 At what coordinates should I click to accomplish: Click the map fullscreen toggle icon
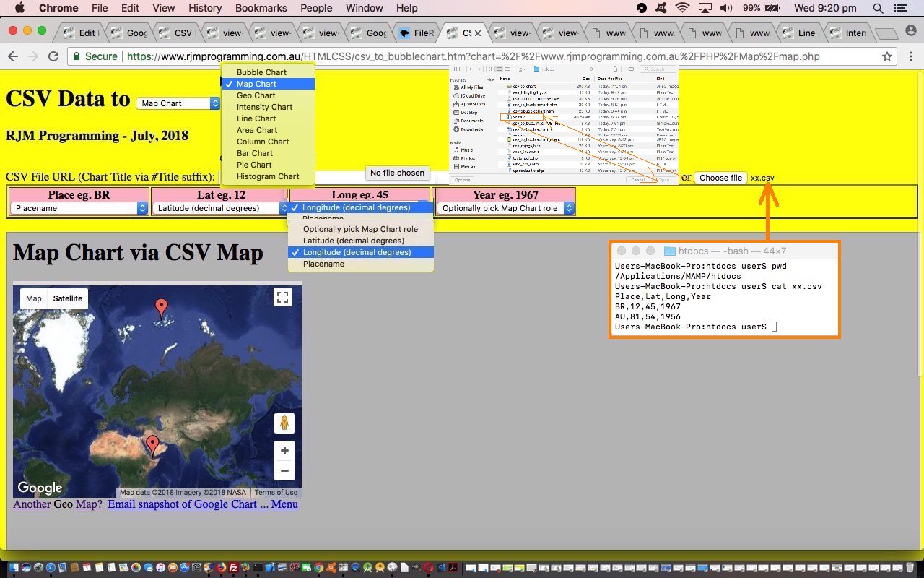pyautogui.click(x=282, y=298)
